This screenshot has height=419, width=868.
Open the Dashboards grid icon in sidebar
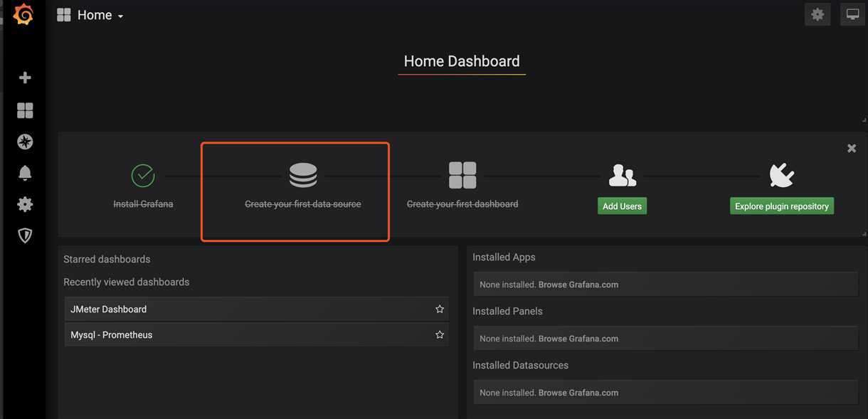25,110
